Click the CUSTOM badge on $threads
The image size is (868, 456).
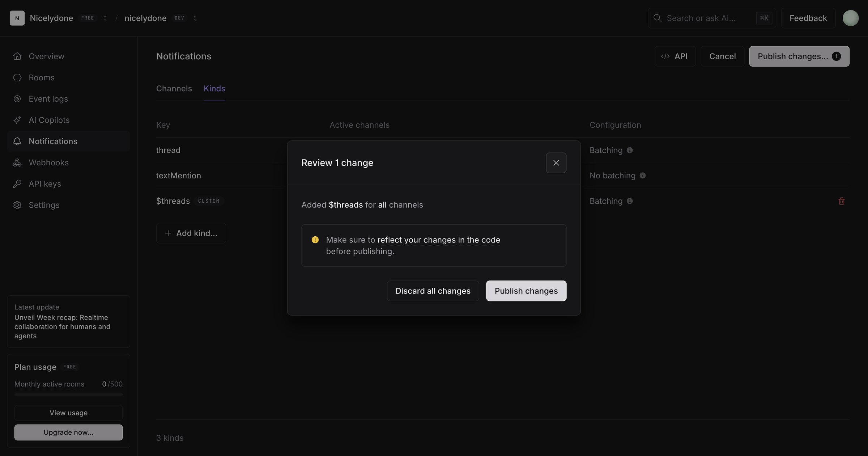209,201
